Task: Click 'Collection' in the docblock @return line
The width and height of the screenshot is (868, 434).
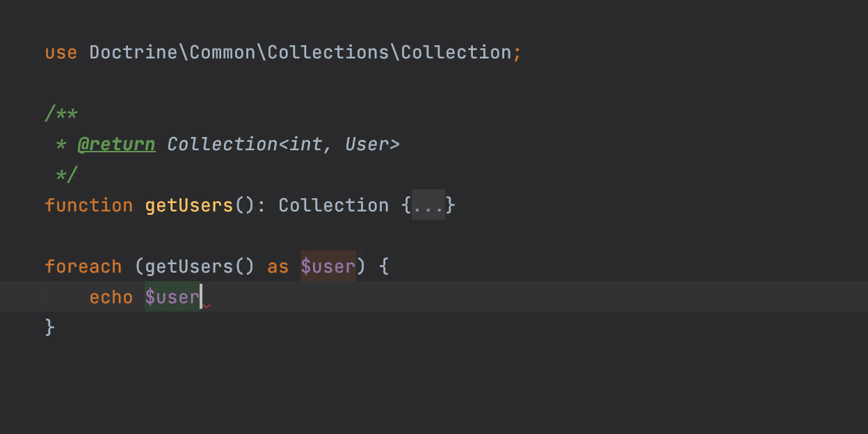Action: click(223, 144)
